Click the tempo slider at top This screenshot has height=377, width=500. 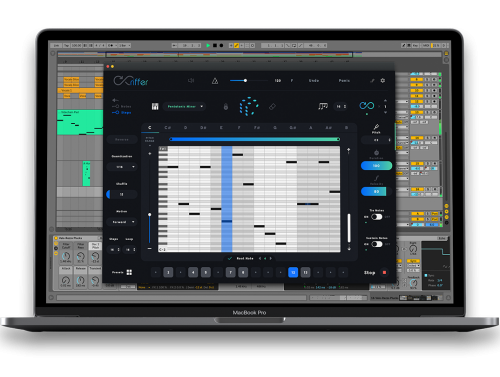(x=249, y=81)
